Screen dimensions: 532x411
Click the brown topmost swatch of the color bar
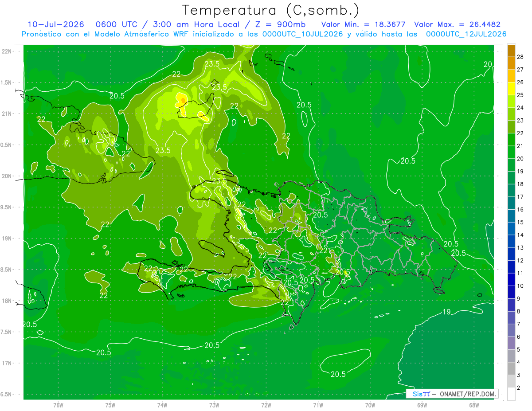click(511, 51)
